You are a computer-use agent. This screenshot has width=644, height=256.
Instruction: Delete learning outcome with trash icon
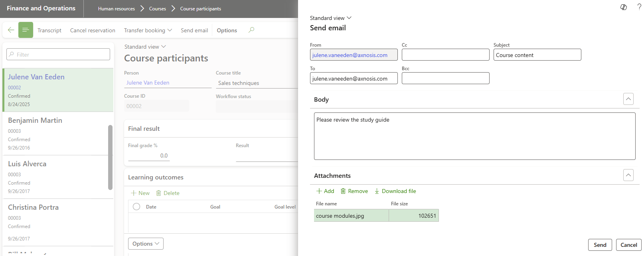tap(168, 193)
